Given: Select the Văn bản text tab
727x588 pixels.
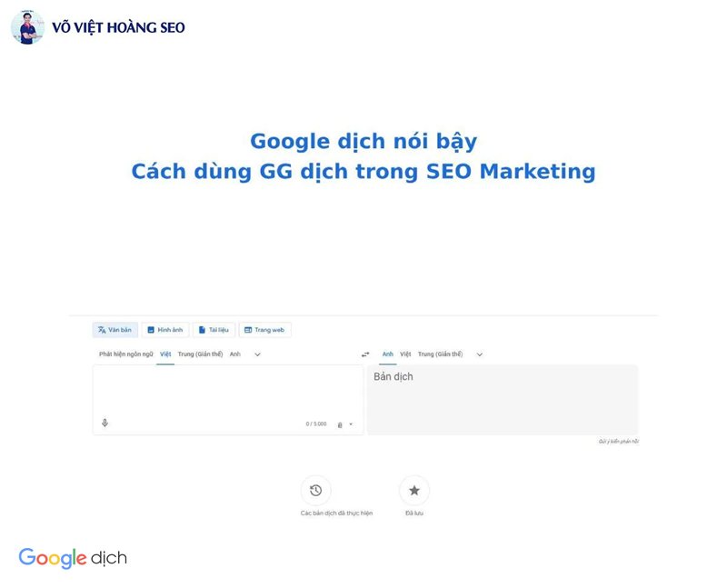Looking at the screenshot, I should tap(115, 330).
